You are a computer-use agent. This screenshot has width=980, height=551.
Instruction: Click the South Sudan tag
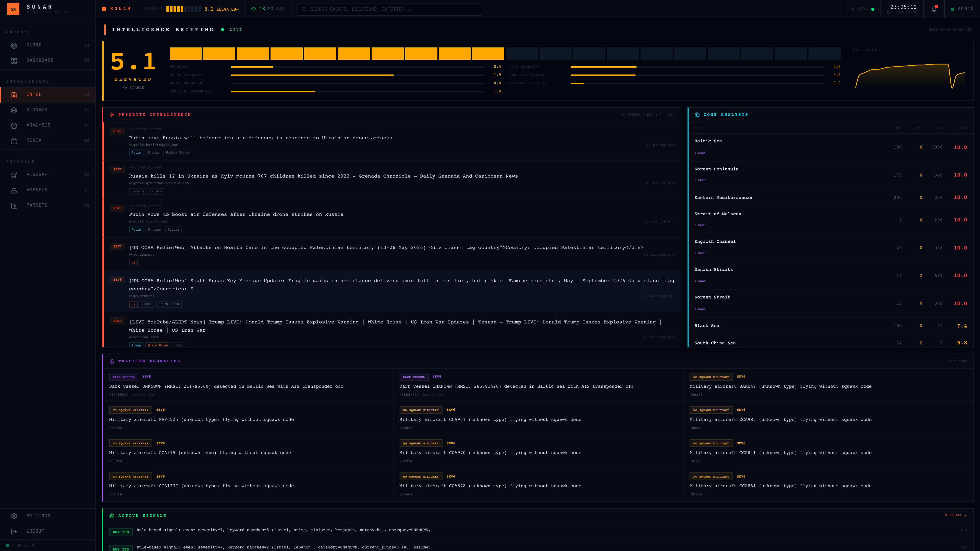click(x=168, y=304)
